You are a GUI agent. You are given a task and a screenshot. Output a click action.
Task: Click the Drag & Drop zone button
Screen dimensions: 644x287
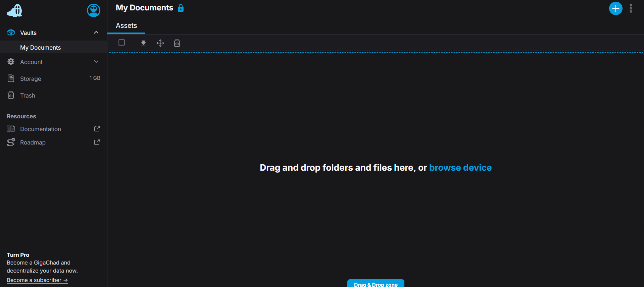coord(376,283)
